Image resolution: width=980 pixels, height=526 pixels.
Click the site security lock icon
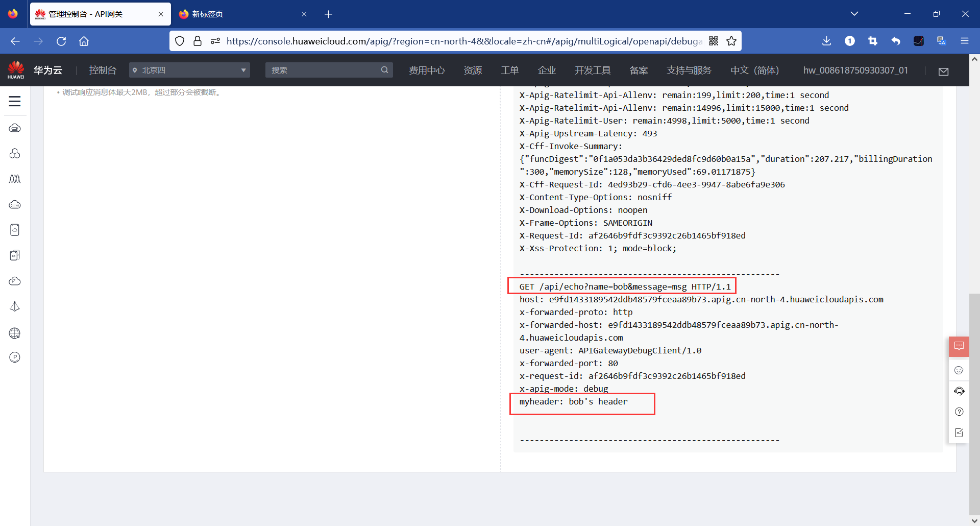(x=198, y=41)
